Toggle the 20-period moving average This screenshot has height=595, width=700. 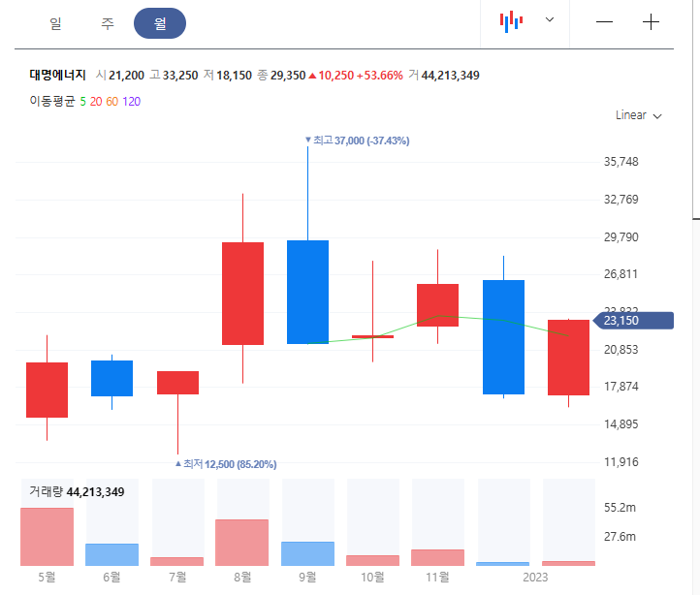[96, 102]
